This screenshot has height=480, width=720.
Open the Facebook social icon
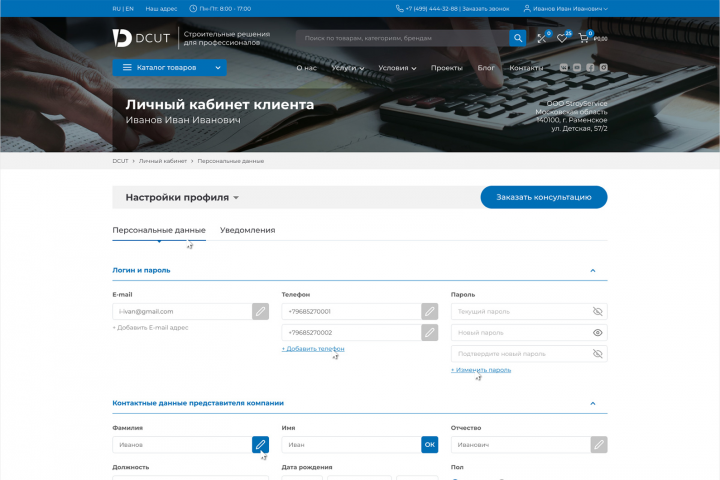pos(590,68)
